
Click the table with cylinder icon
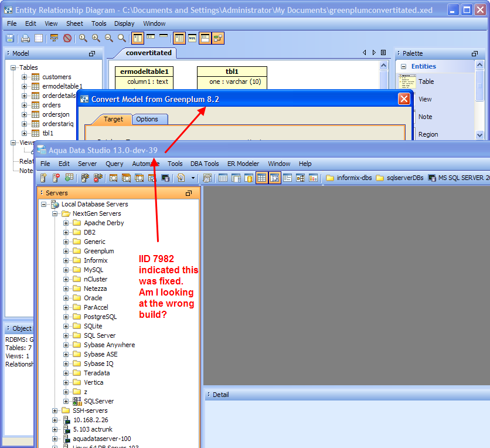tap(249, 178)
